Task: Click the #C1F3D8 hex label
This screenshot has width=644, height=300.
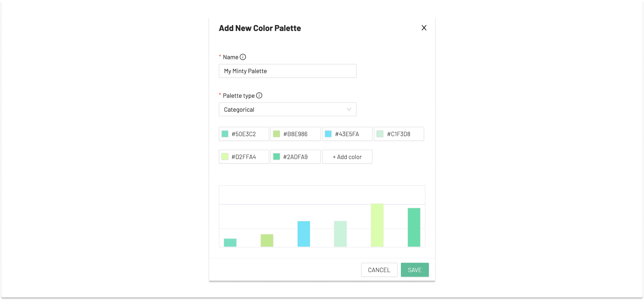Action: click(399, 133)
